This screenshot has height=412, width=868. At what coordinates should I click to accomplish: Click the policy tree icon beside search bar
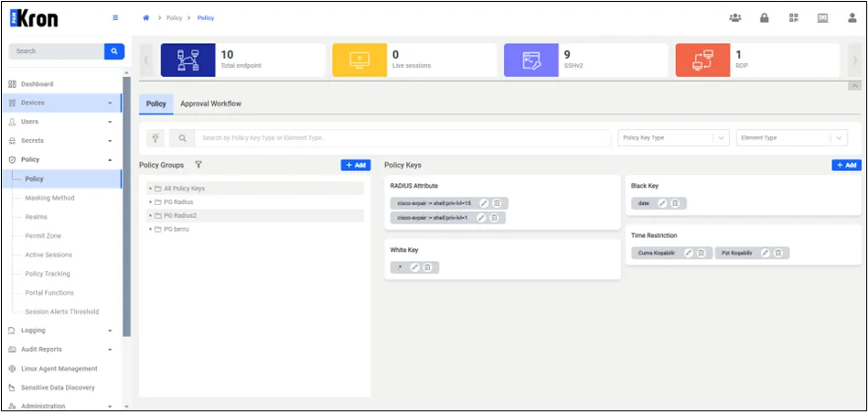click(155, 138)
